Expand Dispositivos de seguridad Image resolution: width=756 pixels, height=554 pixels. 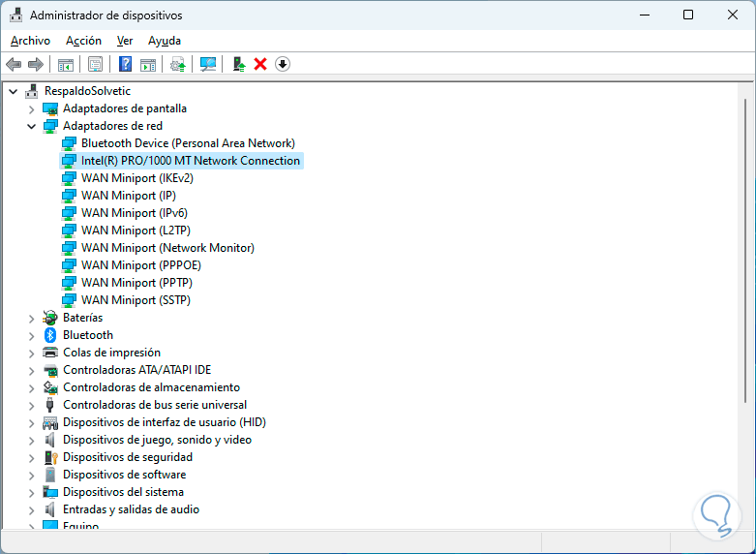(32, 458)
